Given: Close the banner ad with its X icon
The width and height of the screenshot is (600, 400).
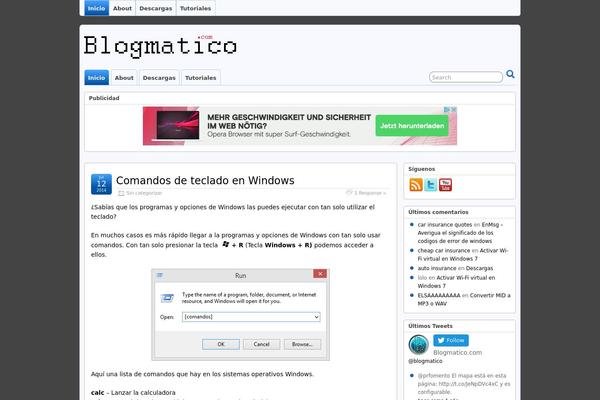Looking at the screenshot, I should [453, 109].
